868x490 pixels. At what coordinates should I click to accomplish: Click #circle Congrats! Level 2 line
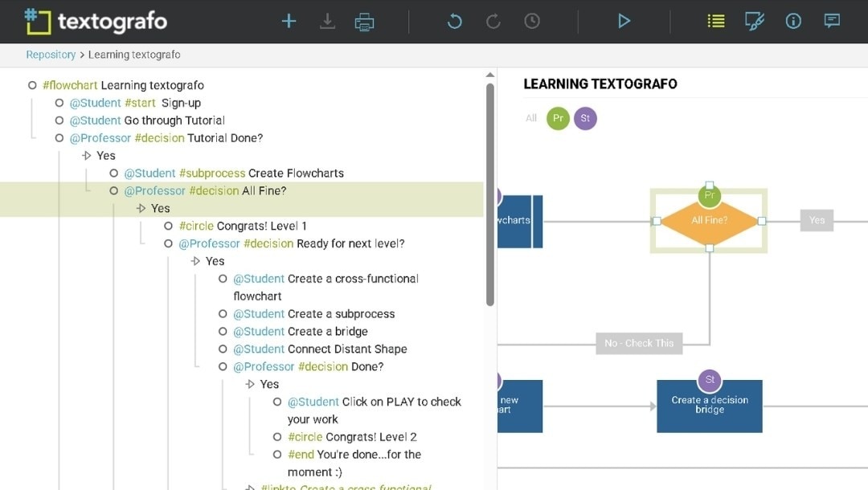(x=352, y=437)
